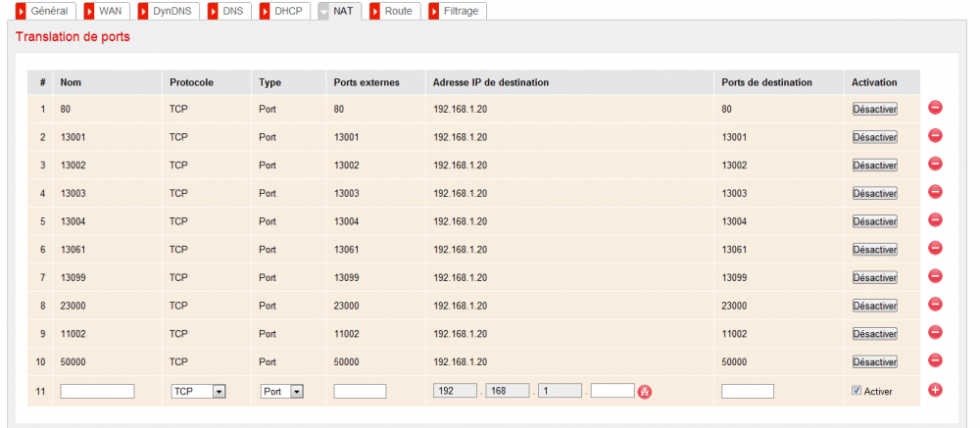Disable rule 13061 with Désactiver button
980x428 pixels.
point(874,250)
